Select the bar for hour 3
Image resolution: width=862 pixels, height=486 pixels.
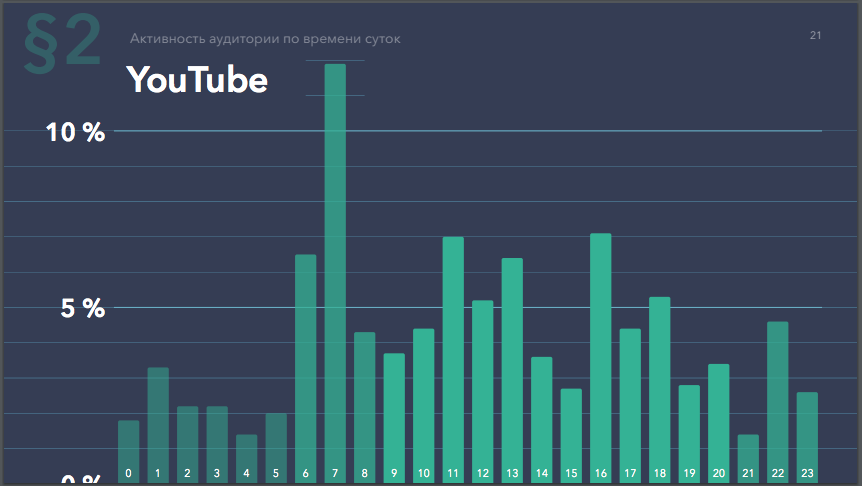point(217,445)
